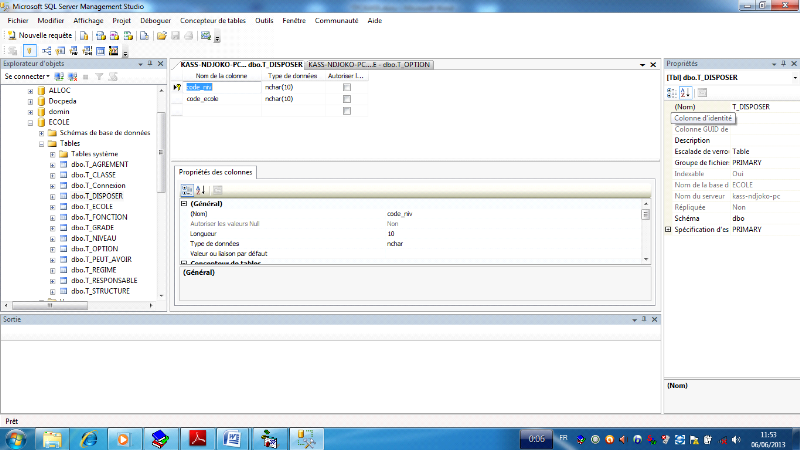Click the Object Explorer filter icon
The width and height of the screenshot is (800, 450).
(99, 77)
